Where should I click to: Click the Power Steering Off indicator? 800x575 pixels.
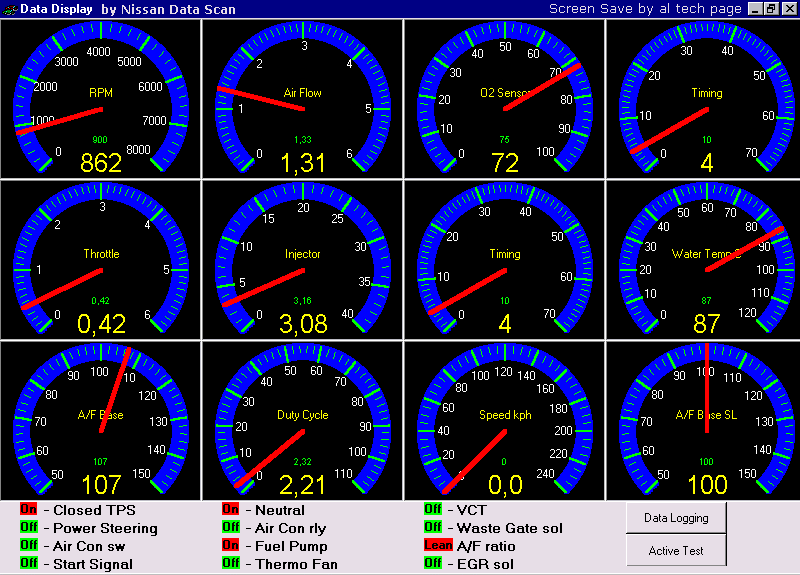pos(29,528)
